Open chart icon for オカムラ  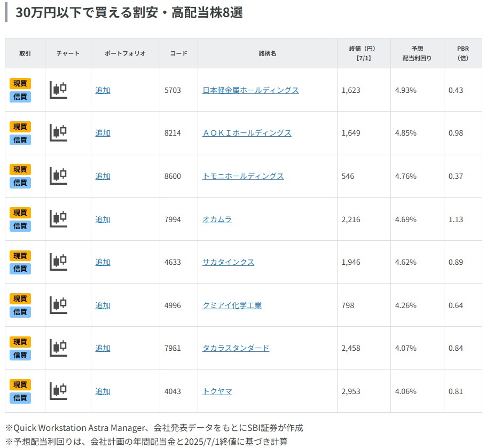(x=59, y=219)
